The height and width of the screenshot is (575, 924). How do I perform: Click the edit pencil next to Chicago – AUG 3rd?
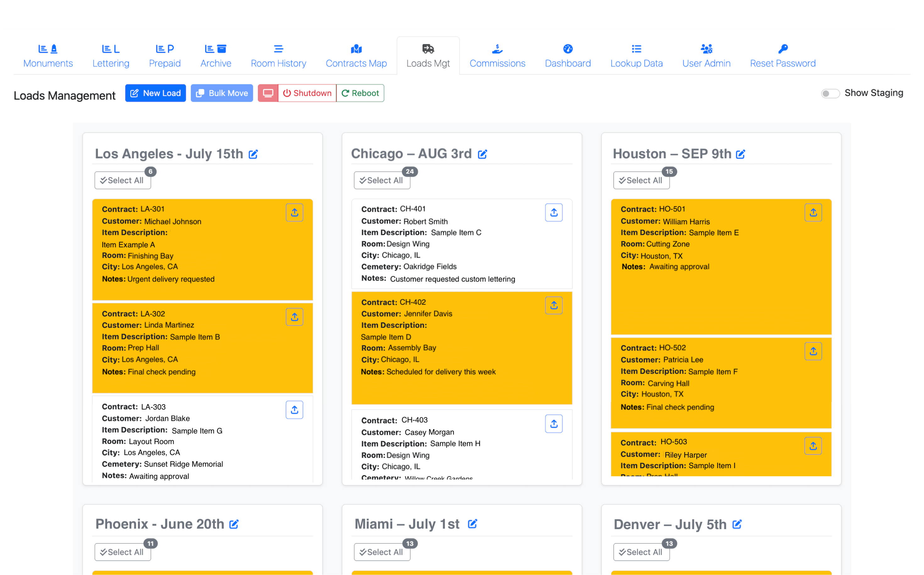(483, 154)
